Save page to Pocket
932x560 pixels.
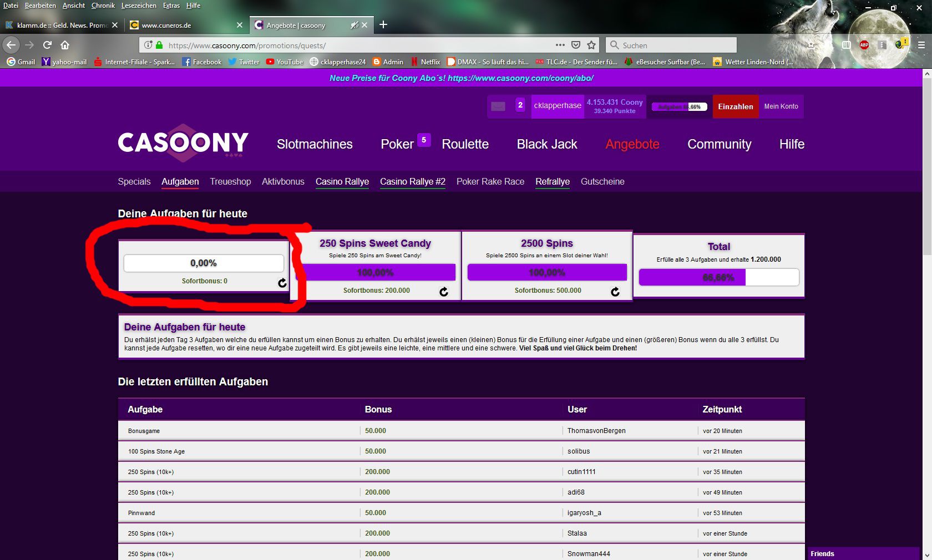click(x=576, y=45)
